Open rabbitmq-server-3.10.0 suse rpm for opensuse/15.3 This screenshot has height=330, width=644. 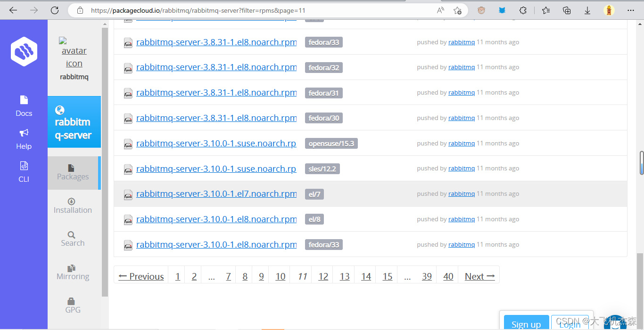216,143
